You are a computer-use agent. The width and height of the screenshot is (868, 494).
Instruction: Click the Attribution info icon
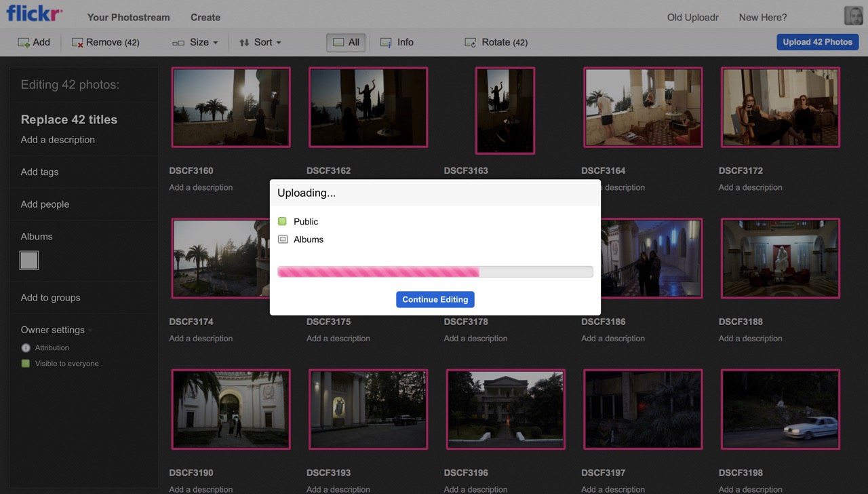point(26,347)
